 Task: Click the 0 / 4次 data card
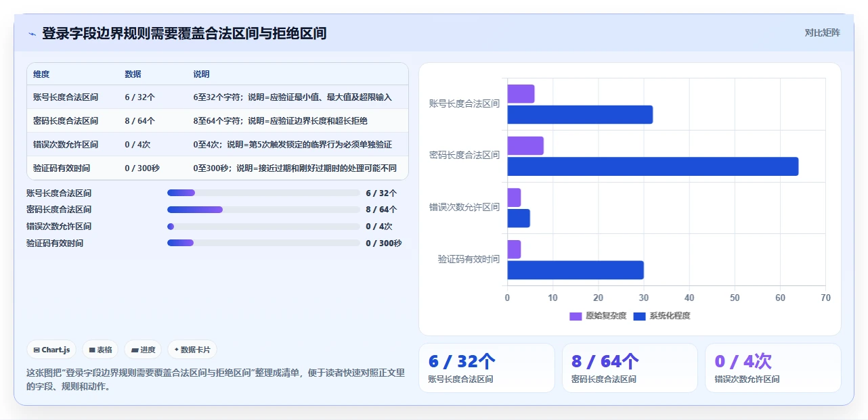click(773, 368)
